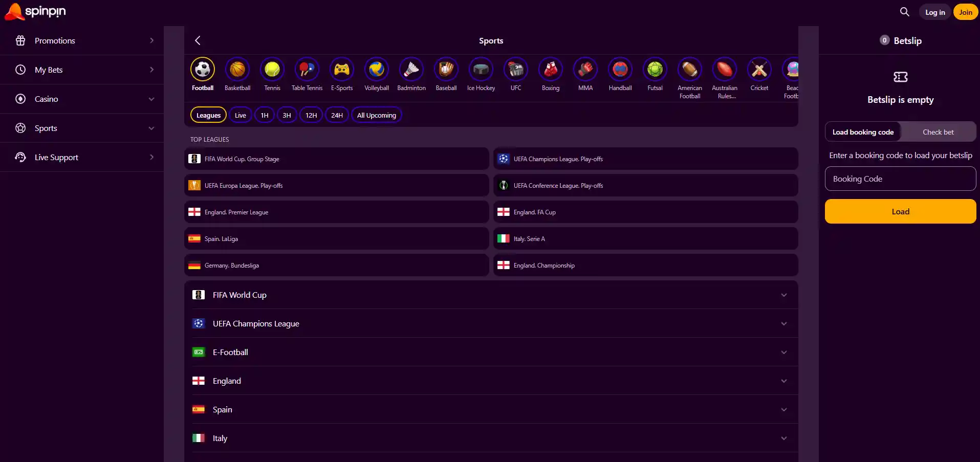The height and width of the screenshot is (462, 980).
Task: Select the Basketball sport icon
Action: 237,69
